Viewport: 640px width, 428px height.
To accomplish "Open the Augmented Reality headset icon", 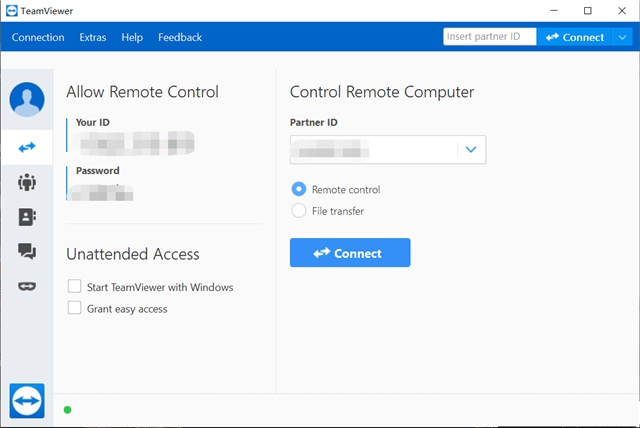I will click(x=27, y=286).
